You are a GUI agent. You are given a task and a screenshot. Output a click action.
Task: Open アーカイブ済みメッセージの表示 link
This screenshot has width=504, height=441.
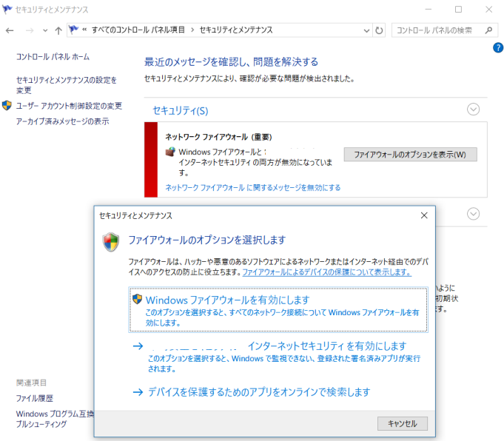(63, 121)
